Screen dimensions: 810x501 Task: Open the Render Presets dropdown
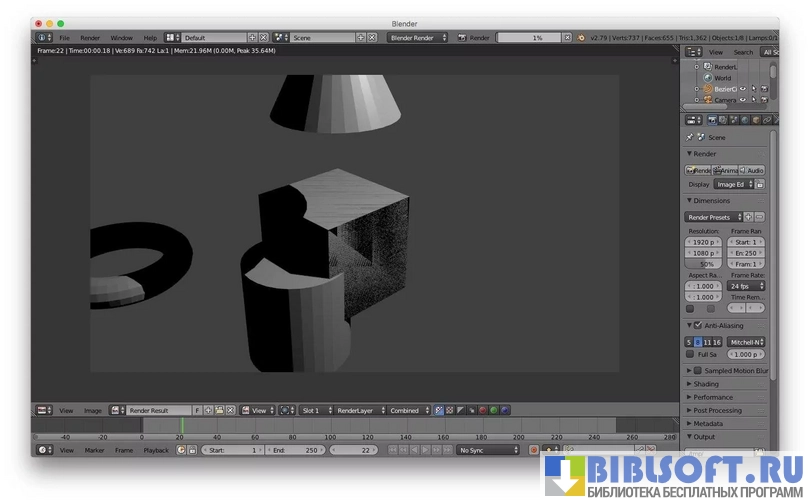click(713, 217)
